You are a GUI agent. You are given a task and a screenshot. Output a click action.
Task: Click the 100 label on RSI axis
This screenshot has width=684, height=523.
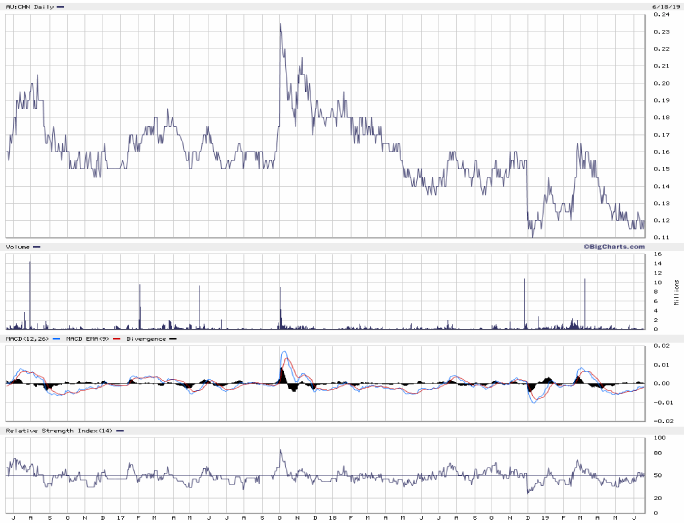tap(659, 437)
